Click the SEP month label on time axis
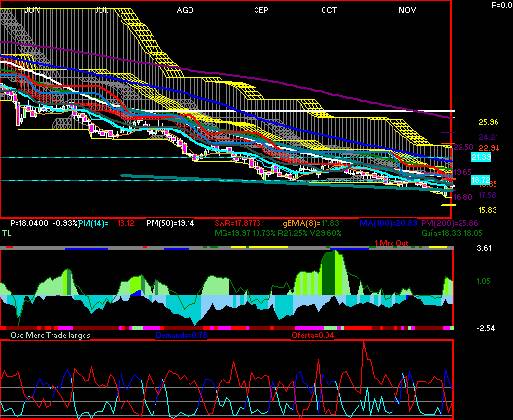The height and width of the screenshot is (420, 513). point(261,10)
